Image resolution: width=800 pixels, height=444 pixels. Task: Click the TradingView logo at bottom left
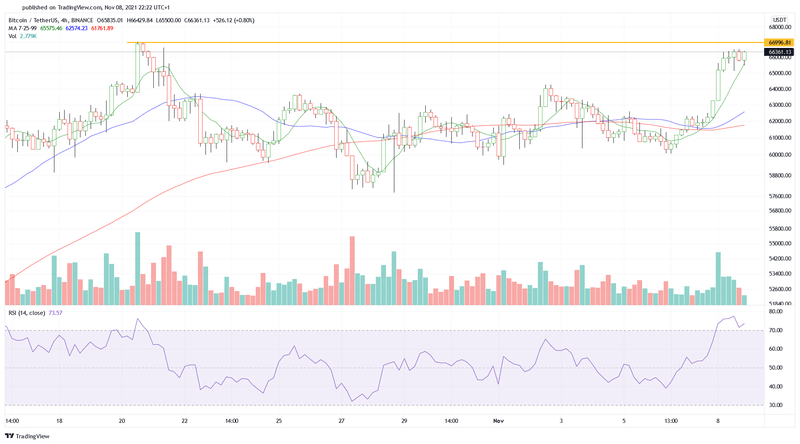click(x=28, y=436)
